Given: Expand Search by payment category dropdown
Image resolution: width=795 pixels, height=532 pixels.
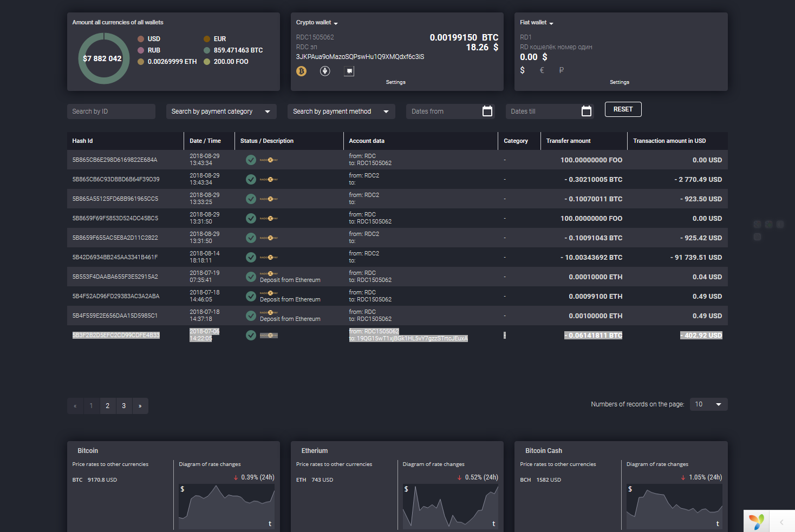Looking at the screenshot, I should tap(221, 111).
